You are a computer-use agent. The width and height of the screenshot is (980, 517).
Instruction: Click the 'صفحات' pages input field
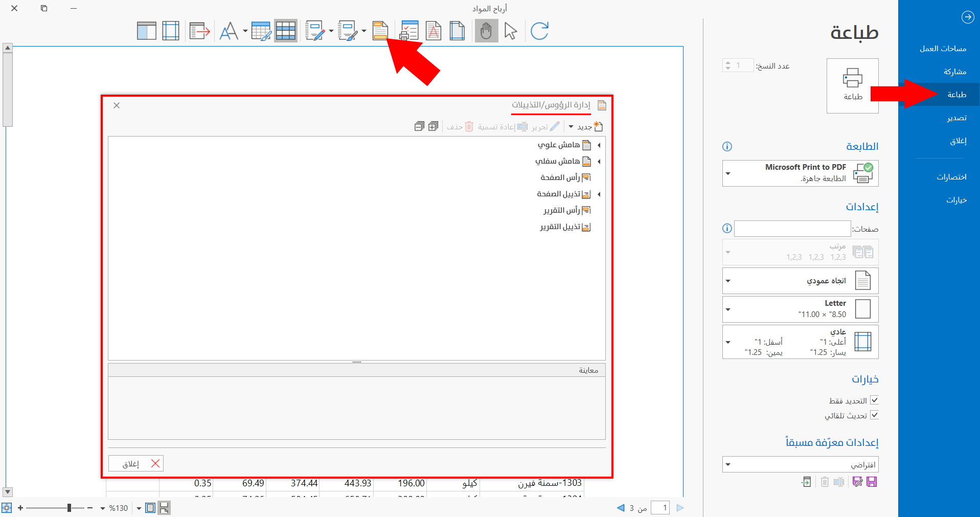click(x=792, y=229)
